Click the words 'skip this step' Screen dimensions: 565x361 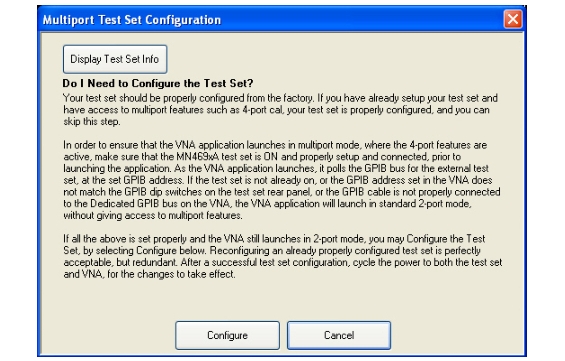[91, 122]
